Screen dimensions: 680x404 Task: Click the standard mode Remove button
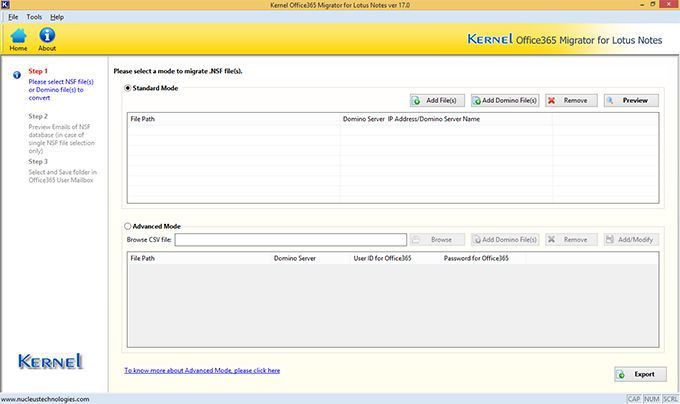pos(571,101)
